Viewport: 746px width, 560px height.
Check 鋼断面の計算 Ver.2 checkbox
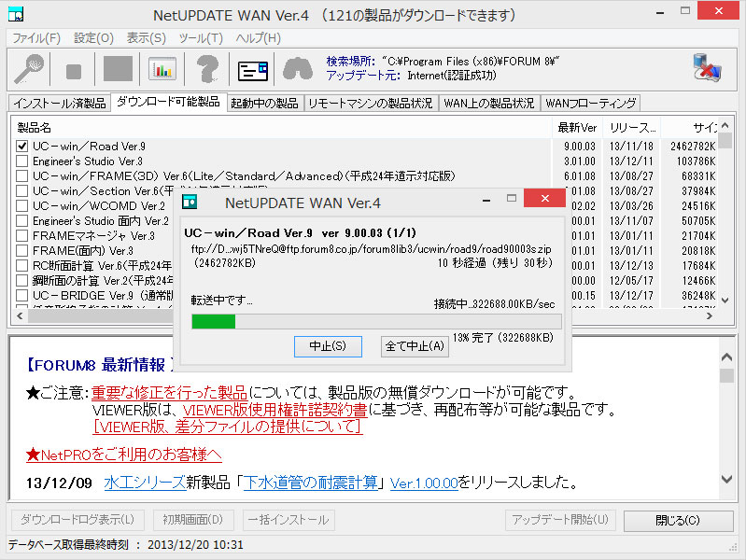point(21,280)
